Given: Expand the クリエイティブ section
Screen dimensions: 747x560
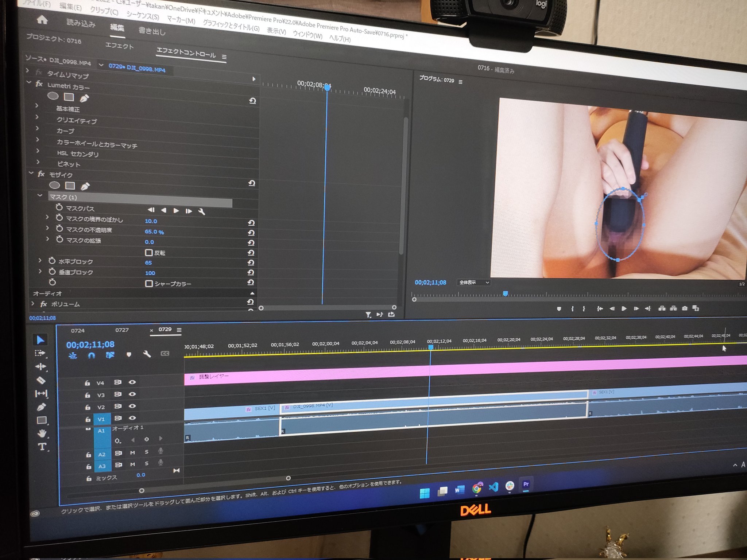Looking at the screenshot, I should pos(37,117).
